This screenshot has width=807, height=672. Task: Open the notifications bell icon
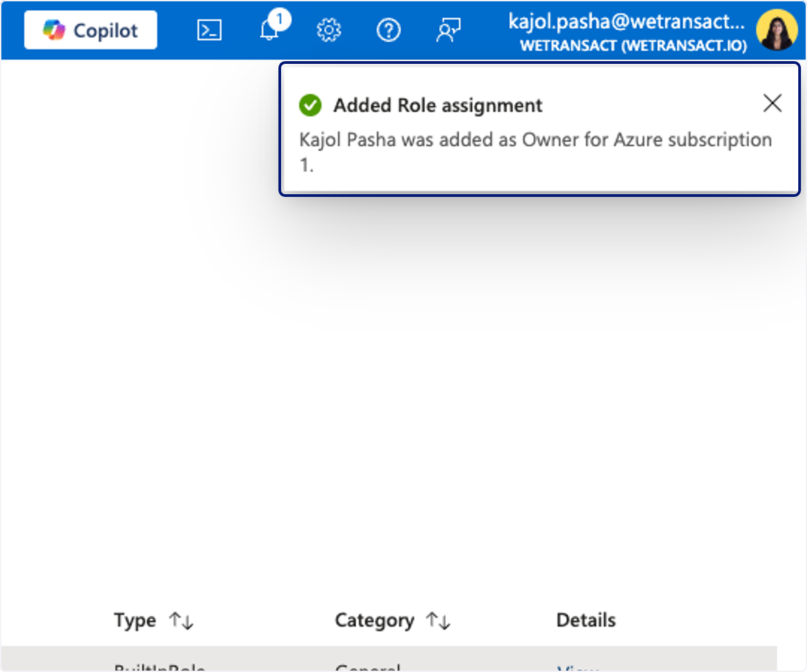pyautogui.click(x=270, y=30)
